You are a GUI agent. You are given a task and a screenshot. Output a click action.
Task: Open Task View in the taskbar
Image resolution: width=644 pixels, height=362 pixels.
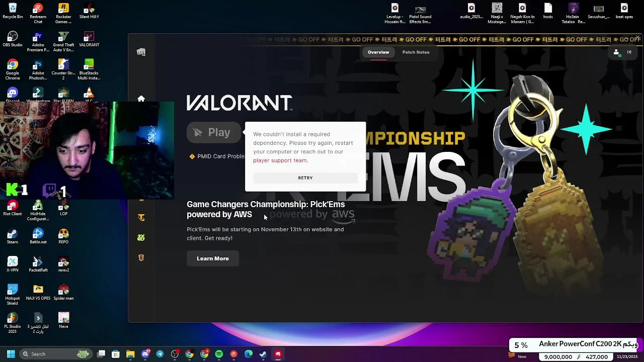tap(101, 354)
